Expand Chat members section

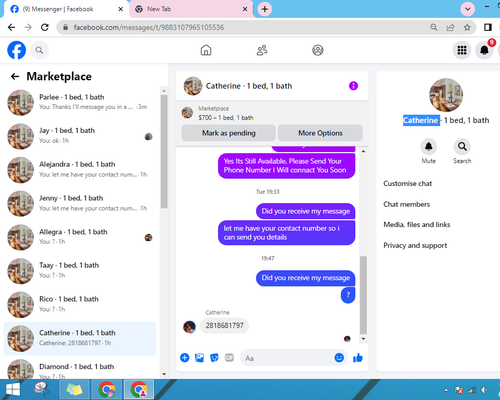click(407, 204)
